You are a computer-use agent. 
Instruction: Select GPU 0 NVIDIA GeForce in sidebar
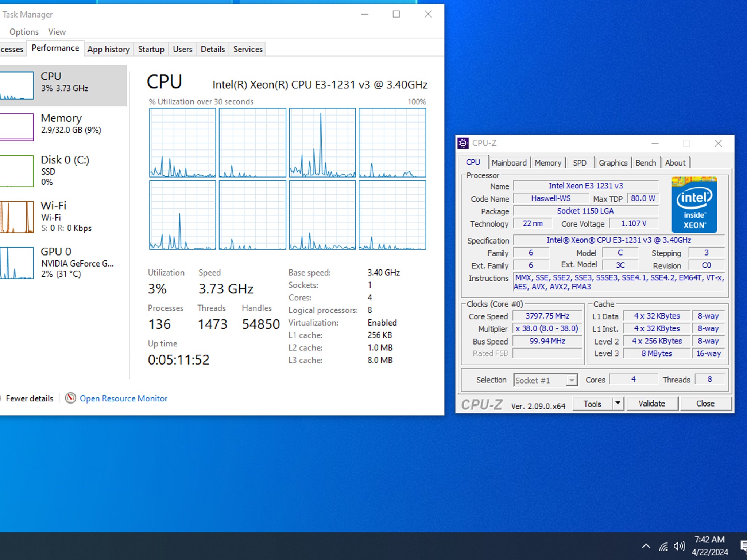coord(63,262)
